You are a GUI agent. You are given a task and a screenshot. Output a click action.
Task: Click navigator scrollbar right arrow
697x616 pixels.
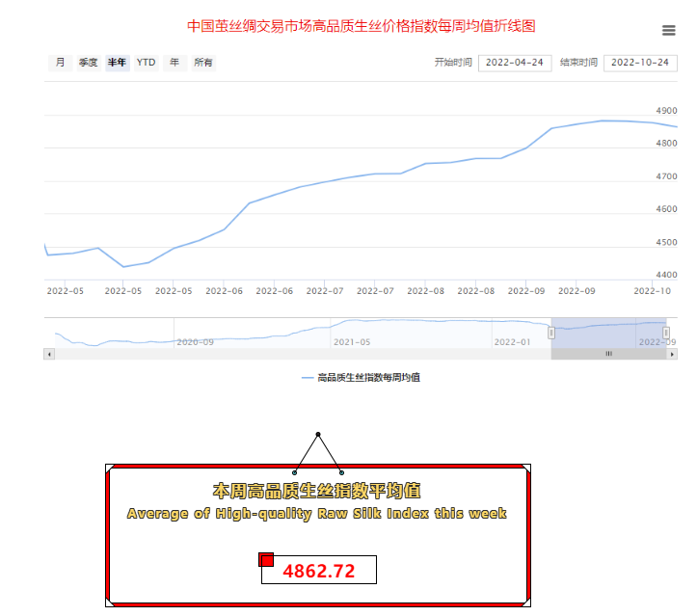tap(672, 355)
